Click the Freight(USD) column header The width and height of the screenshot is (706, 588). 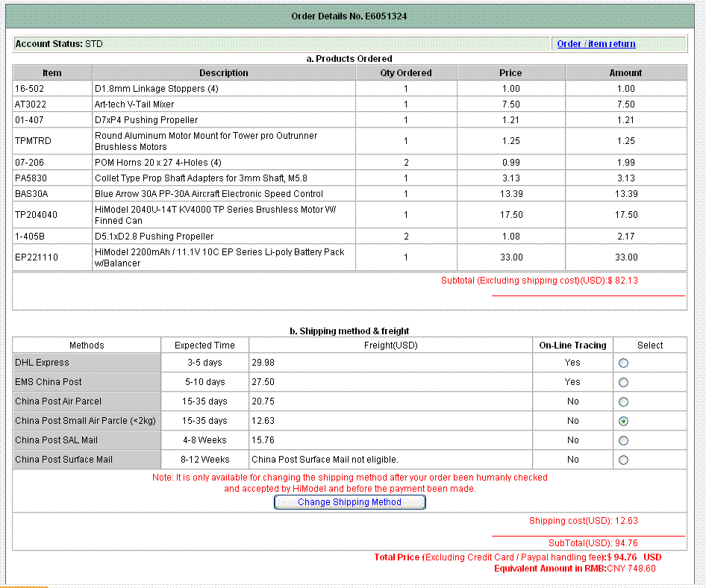coord(390,345)
